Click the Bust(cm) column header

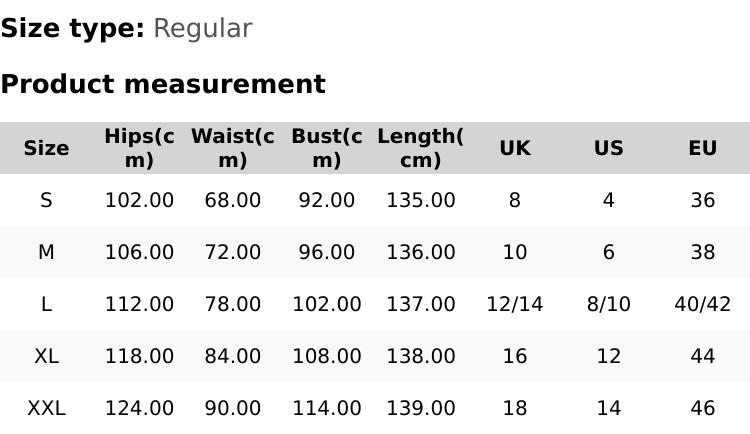tap(326, 148)
